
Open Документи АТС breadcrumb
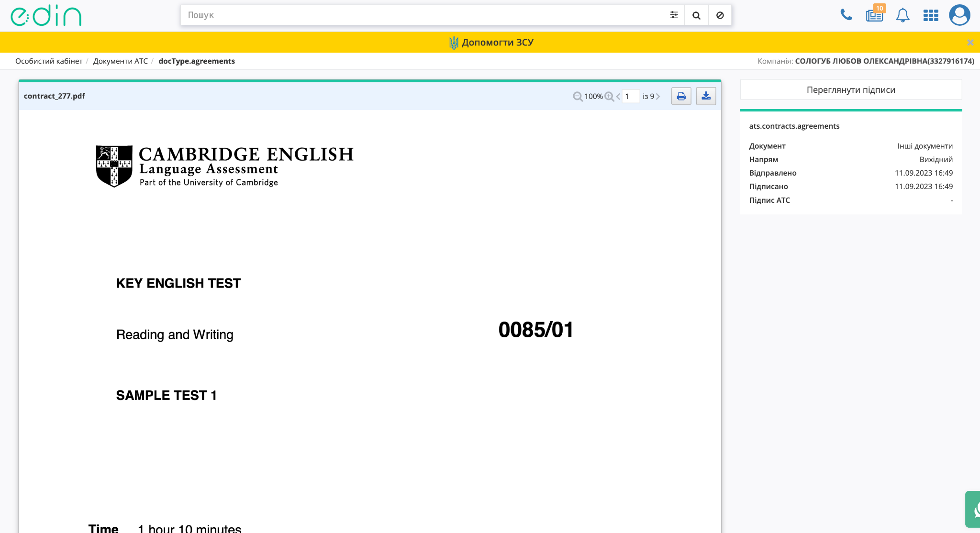[121, 61]
